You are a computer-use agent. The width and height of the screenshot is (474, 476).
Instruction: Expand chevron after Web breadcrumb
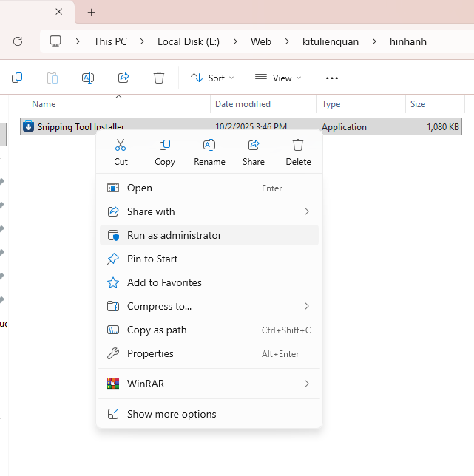pos(287,41)
